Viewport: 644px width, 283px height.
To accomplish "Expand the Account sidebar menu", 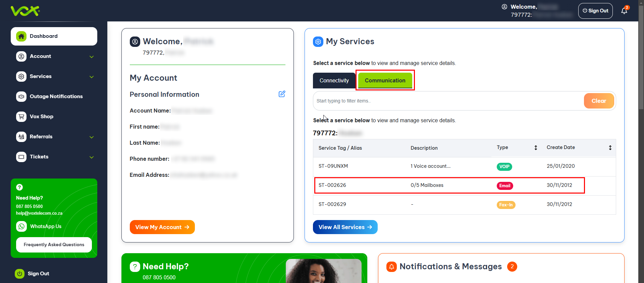I will tap(91, 57).
